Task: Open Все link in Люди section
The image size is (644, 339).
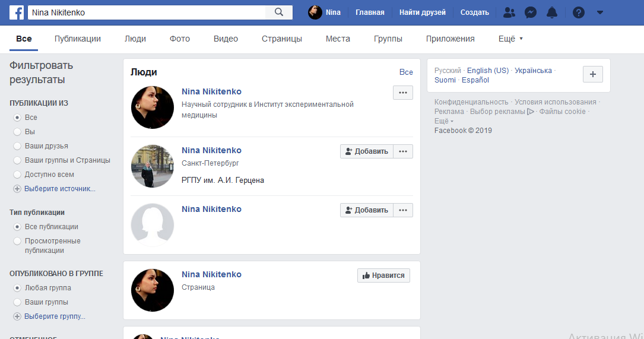Action: coord(406,72)
